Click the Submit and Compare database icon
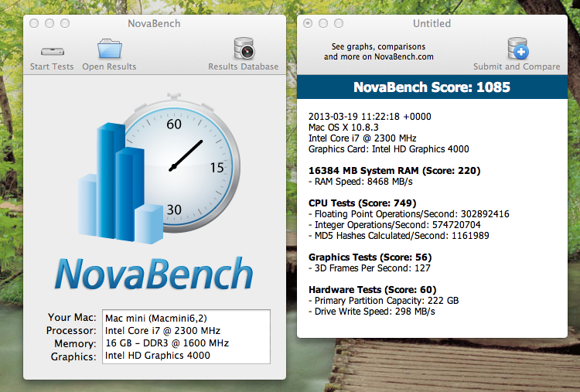 click(518, 49)
